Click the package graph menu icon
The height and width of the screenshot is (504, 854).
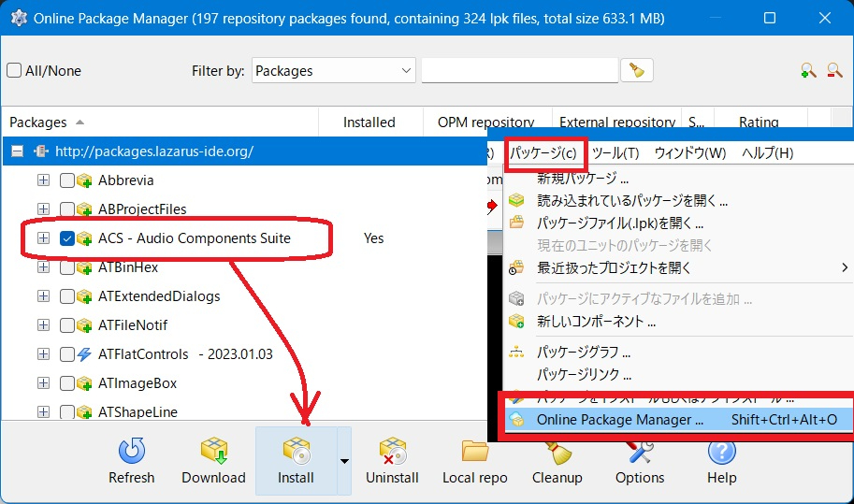pyautogui.click(x=516, y=352)
